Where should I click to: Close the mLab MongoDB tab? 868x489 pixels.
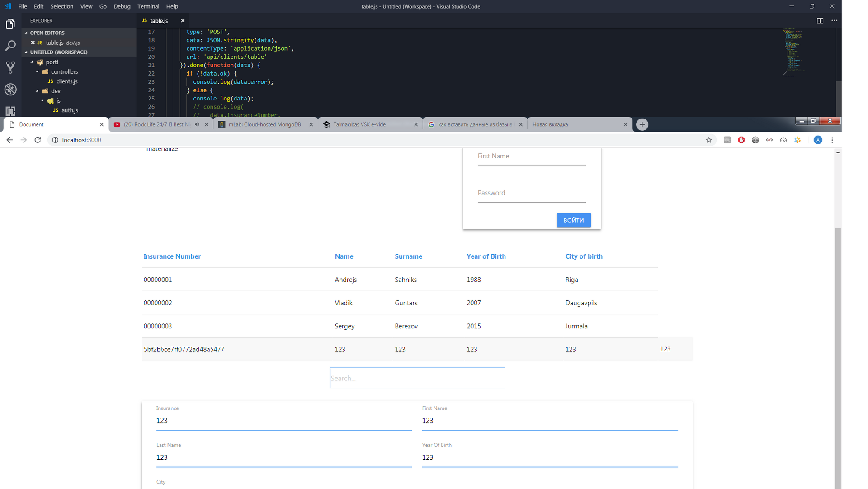coord(311,124)
